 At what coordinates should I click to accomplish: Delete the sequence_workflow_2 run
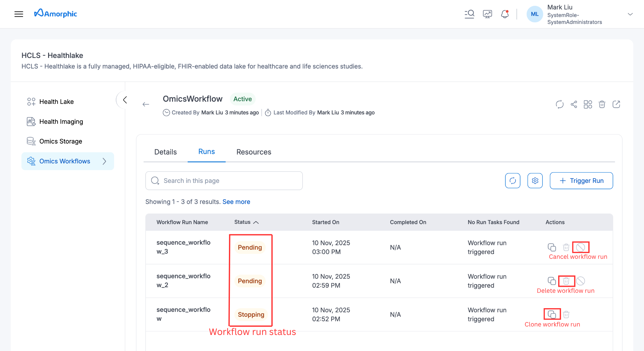[x=566, y=281]
